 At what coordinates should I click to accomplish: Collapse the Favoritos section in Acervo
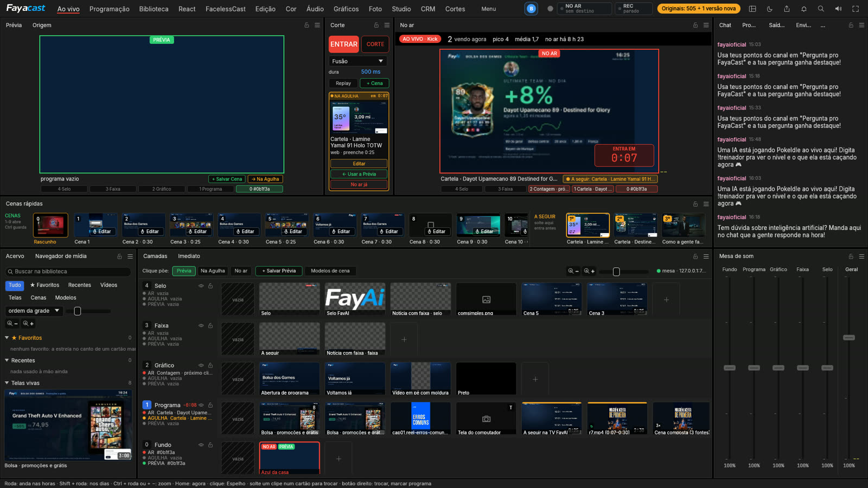7,338
